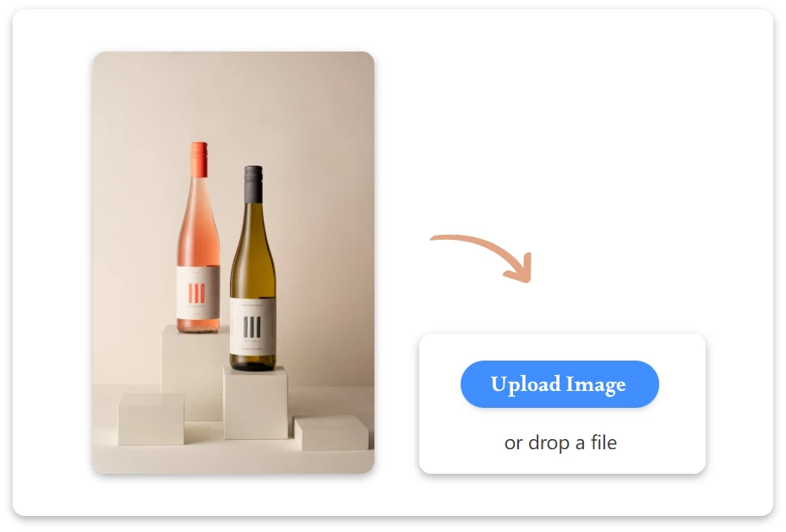The image size is (786, 532).
Task: Click the blue Upload Image button
Action: [559, 384]
